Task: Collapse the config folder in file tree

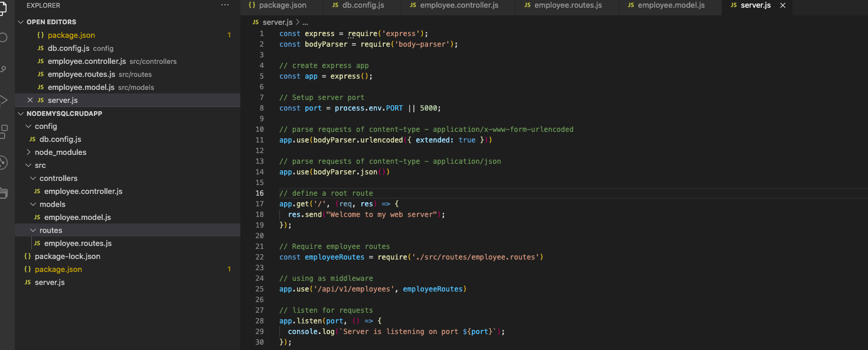Action: point(29,127)
